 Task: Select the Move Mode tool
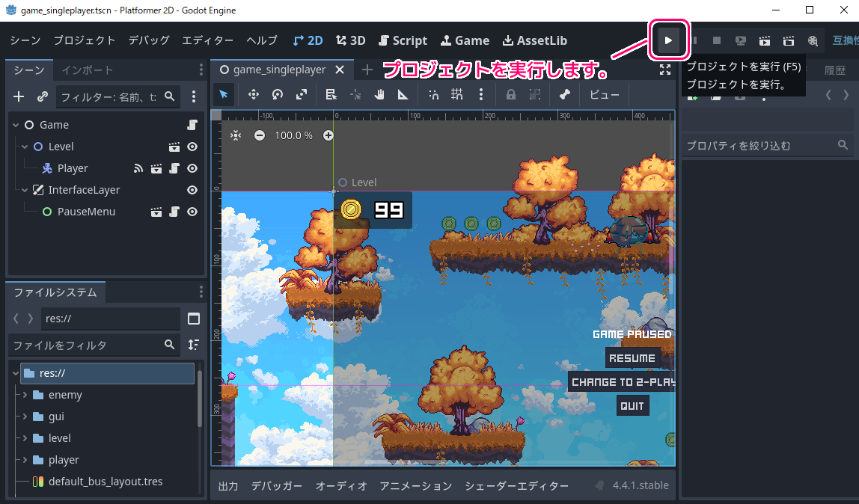tap(253, 95)
